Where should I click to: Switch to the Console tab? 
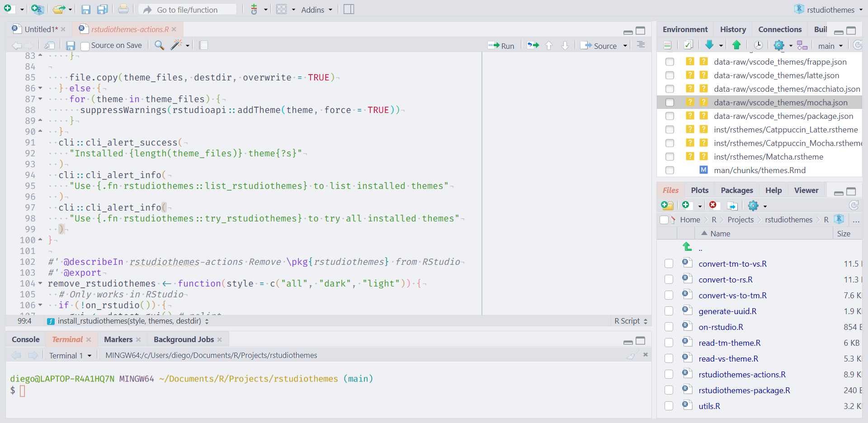click(x=26, y=339)
